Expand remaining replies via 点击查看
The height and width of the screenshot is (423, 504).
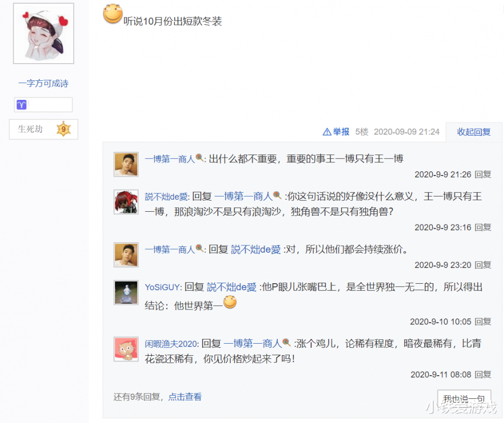click(185, 397)
